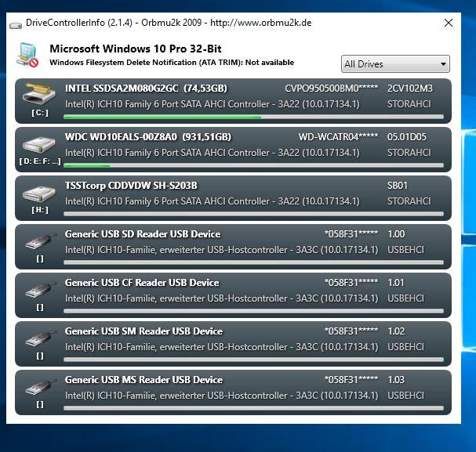Click the firmware version 05.01D05
This screenshot has height=452, width=476.
tap(406, 137)
